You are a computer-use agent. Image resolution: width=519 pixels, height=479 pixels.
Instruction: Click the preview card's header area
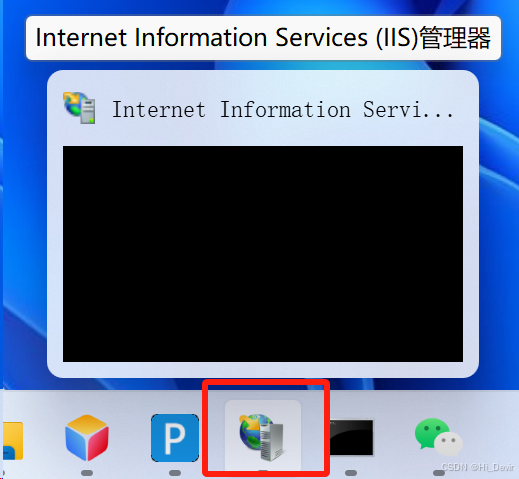coord(263,108)
